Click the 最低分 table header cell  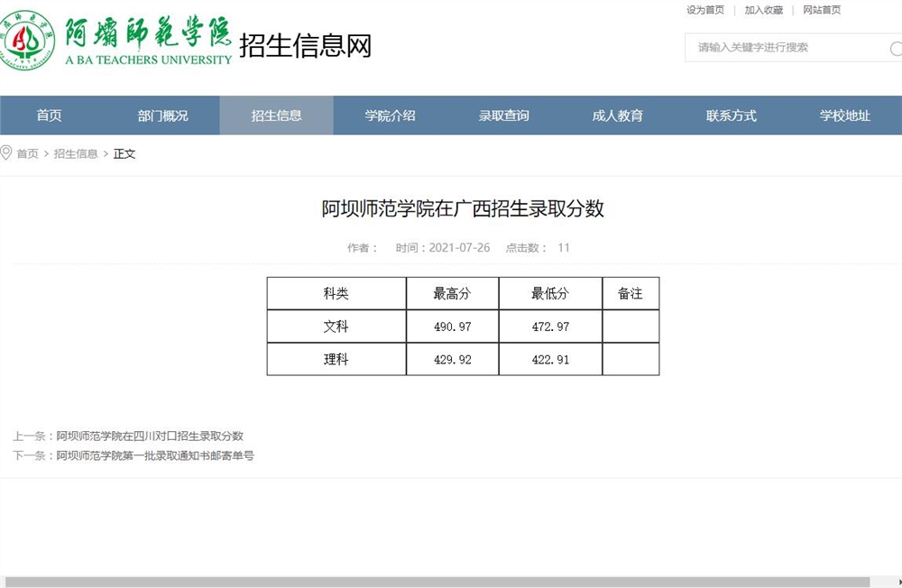(550, 293)
